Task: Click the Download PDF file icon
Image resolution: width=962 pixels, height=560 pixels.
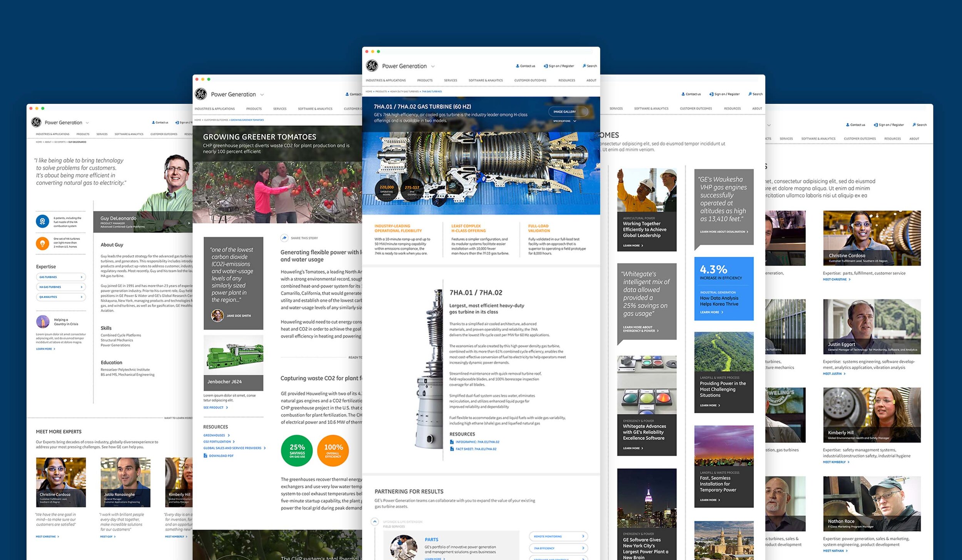Action: 205,455
